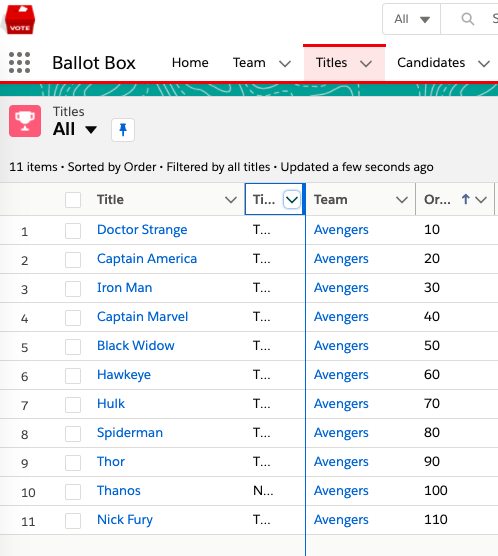Open the Captain Marvel record
Image resolution: width=498 pixels, height=556 pixels.
coord(142,317)
